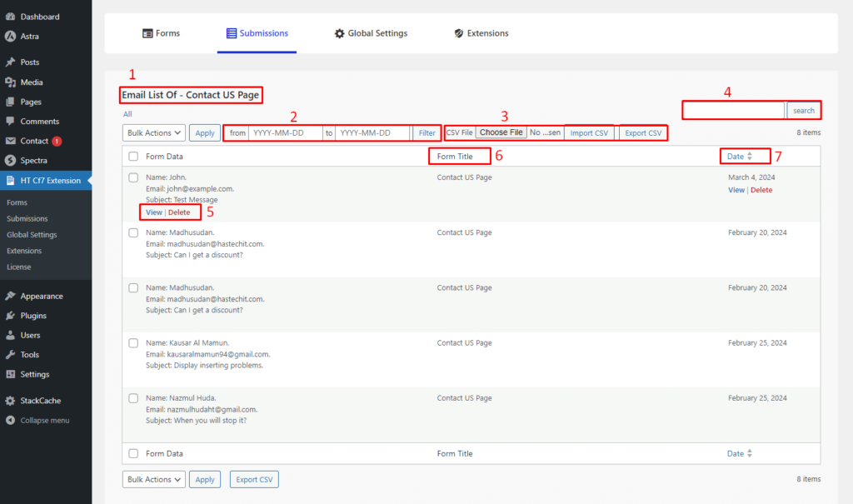Screen dimensions: 853x504
Task: Switch to the Global Settings tab
Action: pyautogui.click(x=371, y=33)
